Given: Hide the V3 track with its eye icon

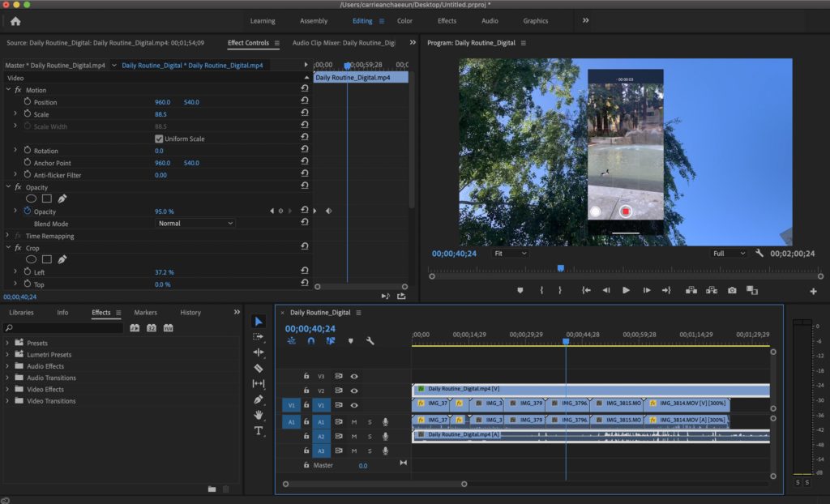Looking at the screenshot, I should (x=354, y=377).
